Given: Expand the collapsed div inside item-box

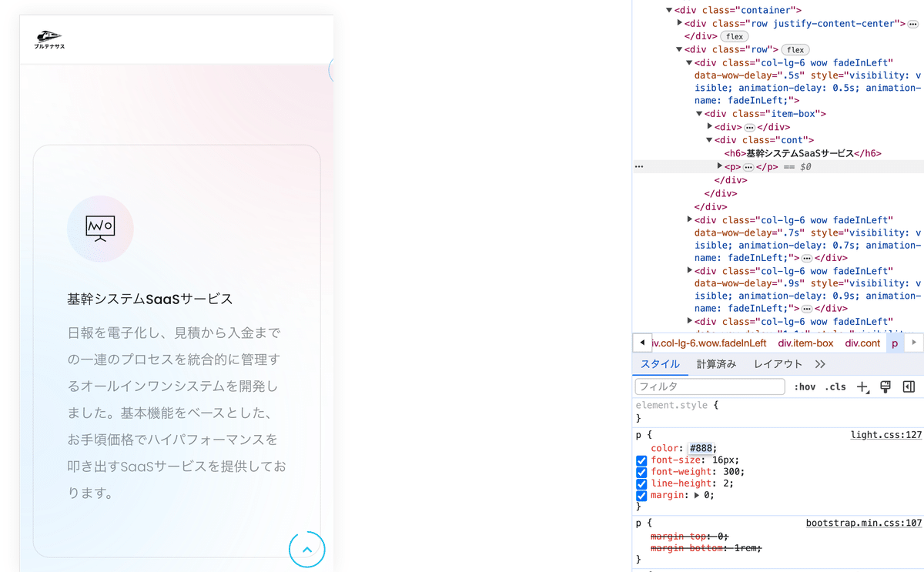Looking at the screenshot, I should tap(710, 127).
